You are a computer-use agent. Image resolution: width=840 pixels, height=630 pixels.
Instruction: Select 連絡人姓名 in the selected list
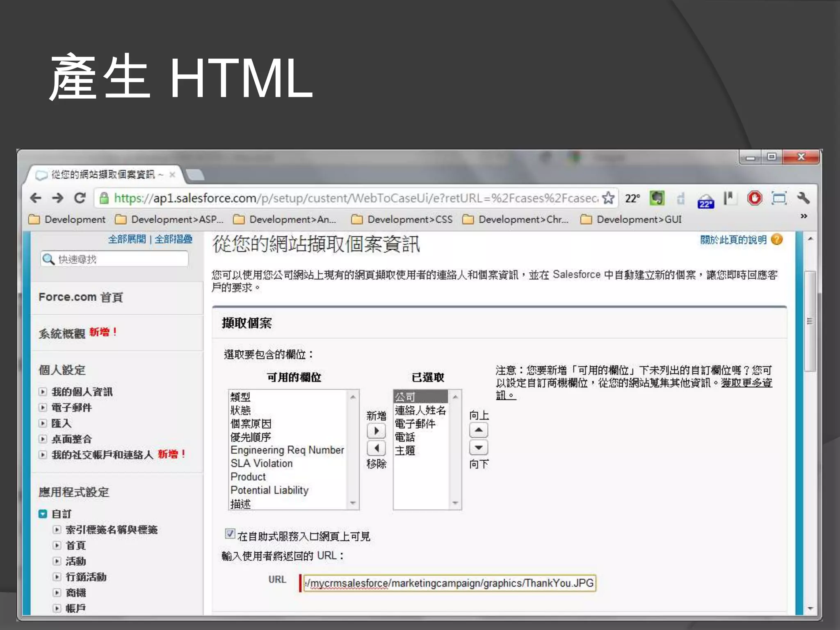[420, 410]
